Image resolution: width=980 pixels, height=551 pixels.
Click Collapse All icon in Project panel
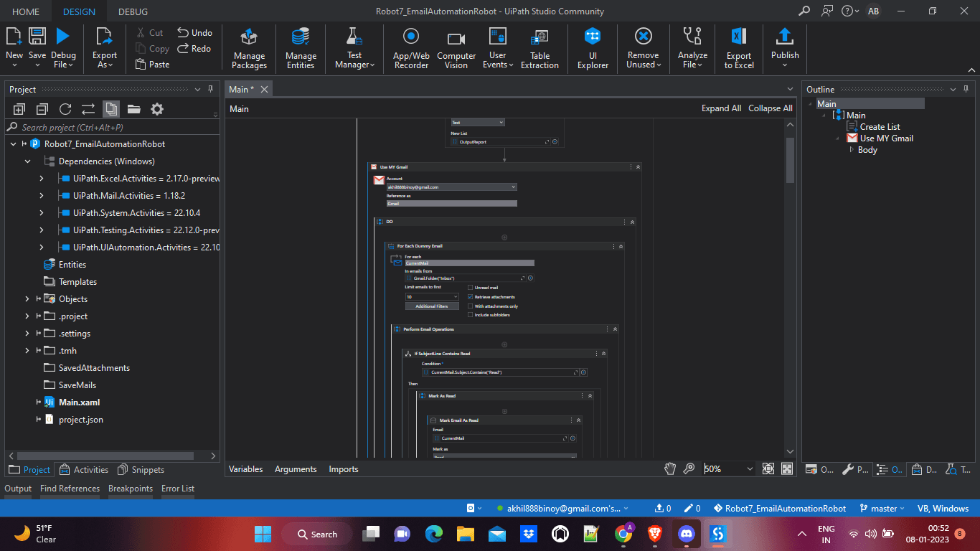point(42,109)
